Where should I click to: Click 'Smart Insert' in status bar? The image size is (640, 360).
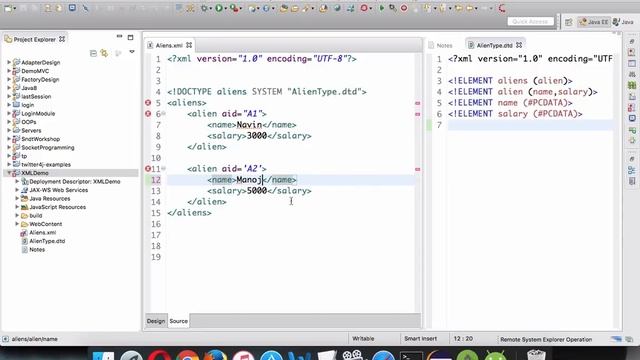(420, 338)
